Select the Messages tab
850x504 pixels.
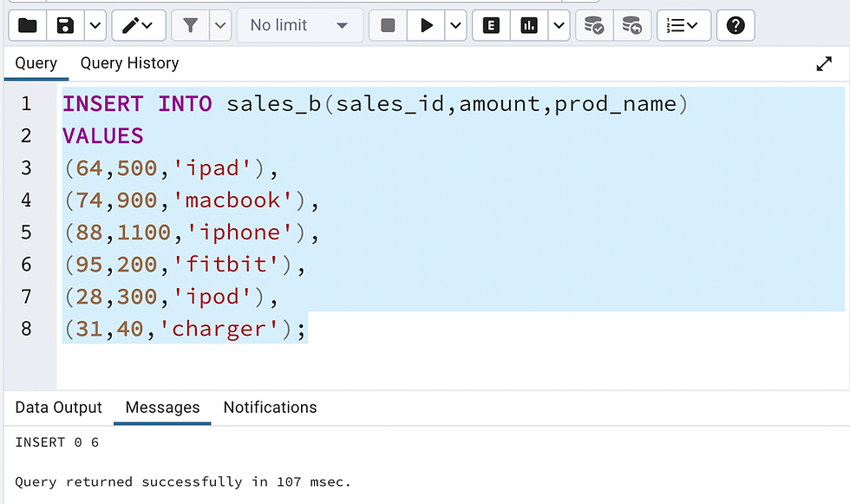click(x=162, y=408)
